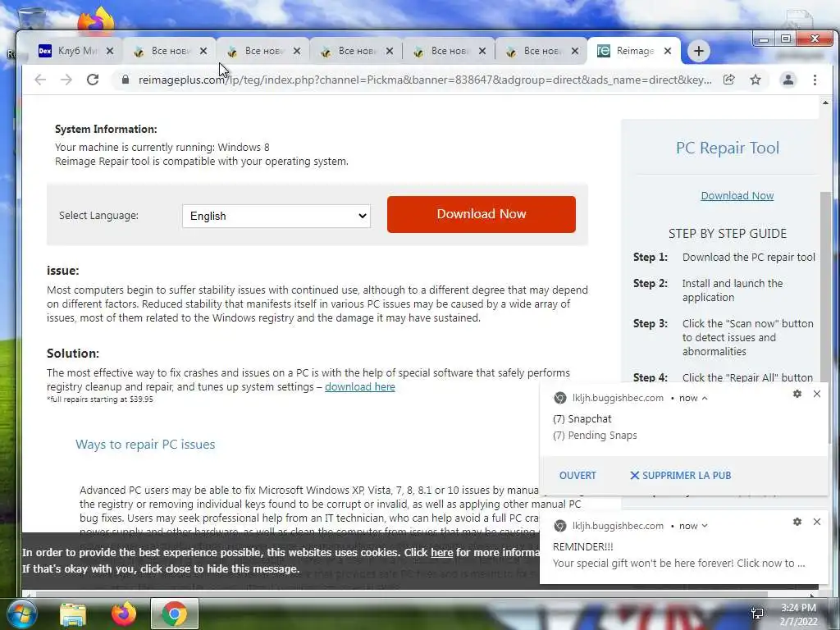Image resolution: width=840 pixels, height=630 pixels.
Task: Click the padlock site info icon
Action: tap(126, 80)
